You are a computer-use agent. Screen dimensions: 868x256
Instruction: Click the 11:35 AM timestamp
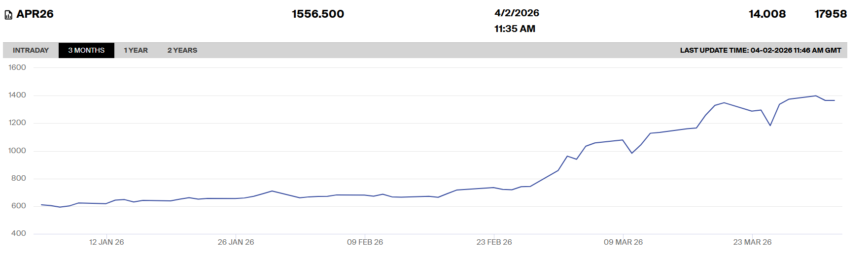[x=515, y=29]
